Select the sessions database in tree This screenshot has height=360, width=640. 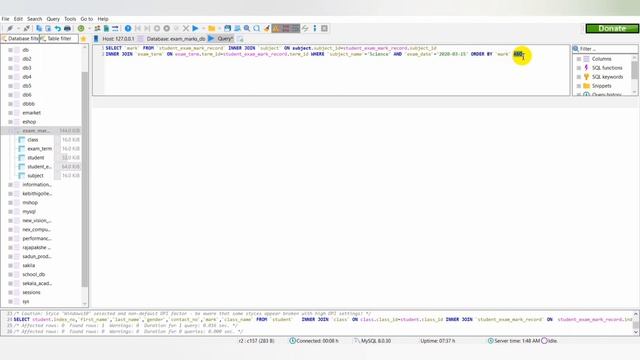click(x=31, y=292)
